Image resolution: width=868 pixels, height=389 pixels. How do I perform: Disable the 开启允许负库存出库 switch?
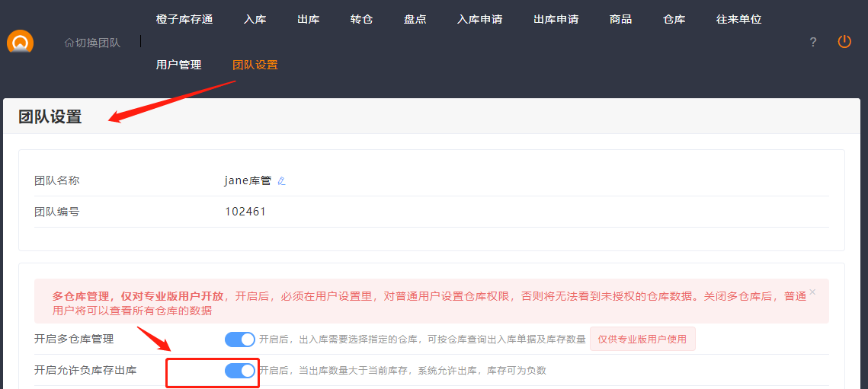click(x=240, y=371)
